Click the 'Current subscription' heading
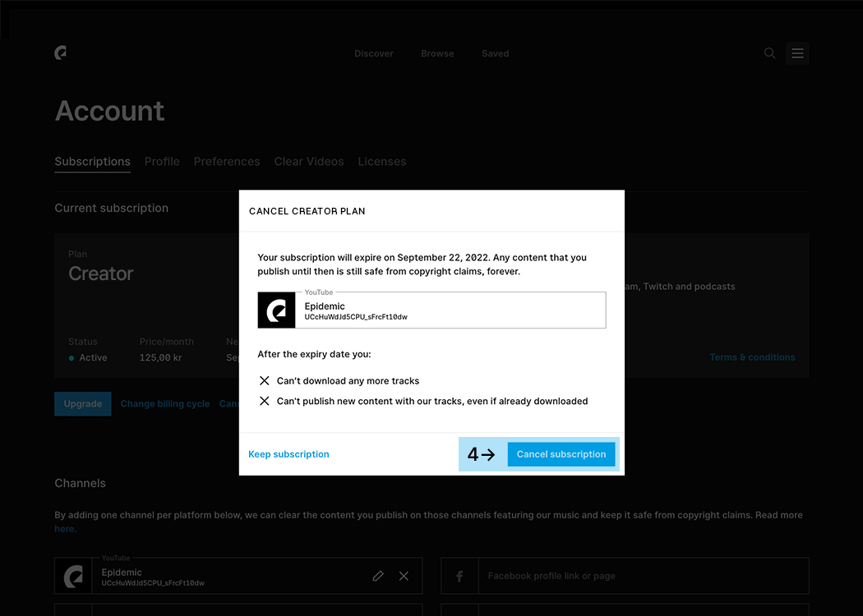This screenshot has height=616, width=863. click(x=111, y=208)
